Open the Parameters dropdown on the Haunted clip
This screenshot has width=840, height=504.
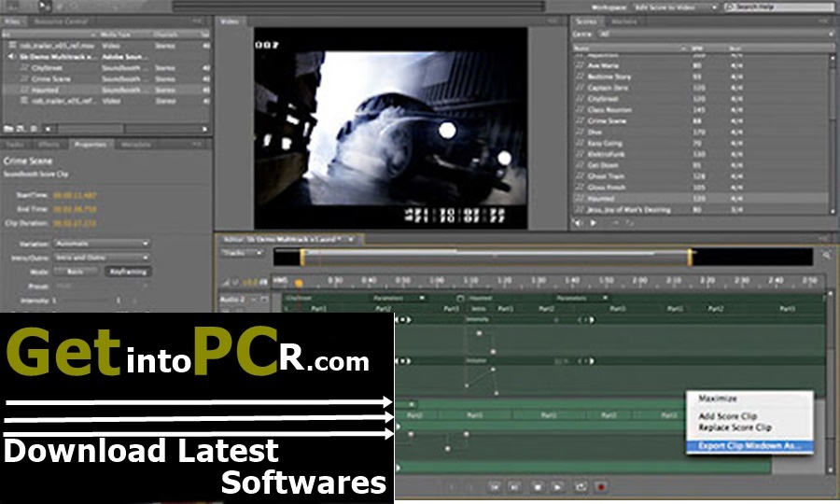[x=582, y=298]
